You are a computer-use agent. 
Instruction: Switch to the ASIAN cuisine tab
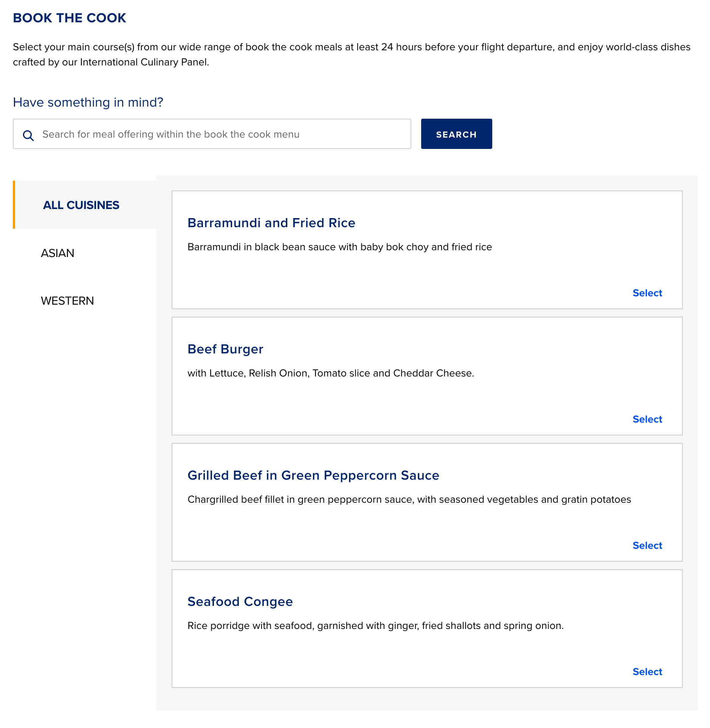coord(57,253)
